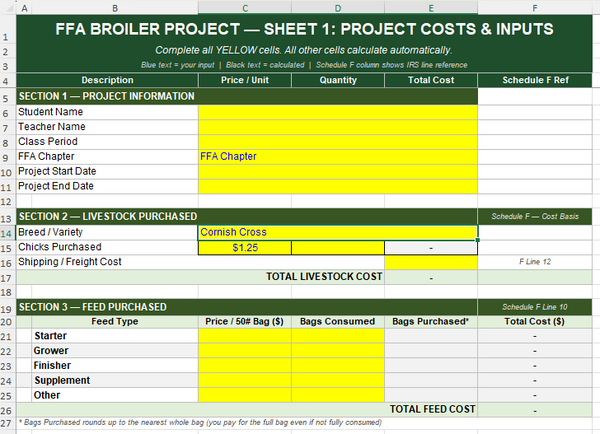Click the Starter bags consumed cell

click(x=338, y=336)
